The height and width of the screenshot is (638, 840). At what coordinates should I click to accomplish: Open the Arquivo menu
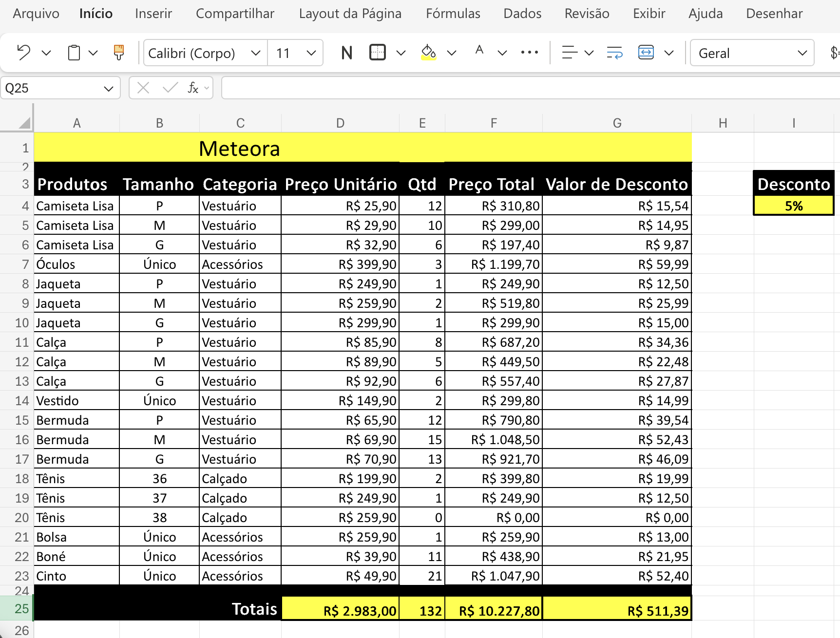(x=36, y=14)
